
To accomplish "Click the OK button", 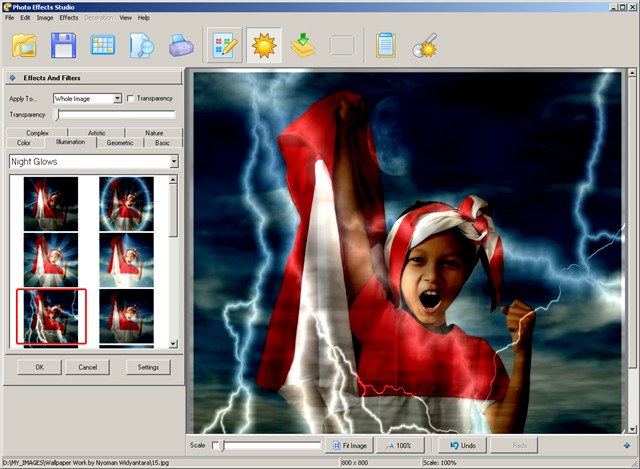I will click(39, 367).
